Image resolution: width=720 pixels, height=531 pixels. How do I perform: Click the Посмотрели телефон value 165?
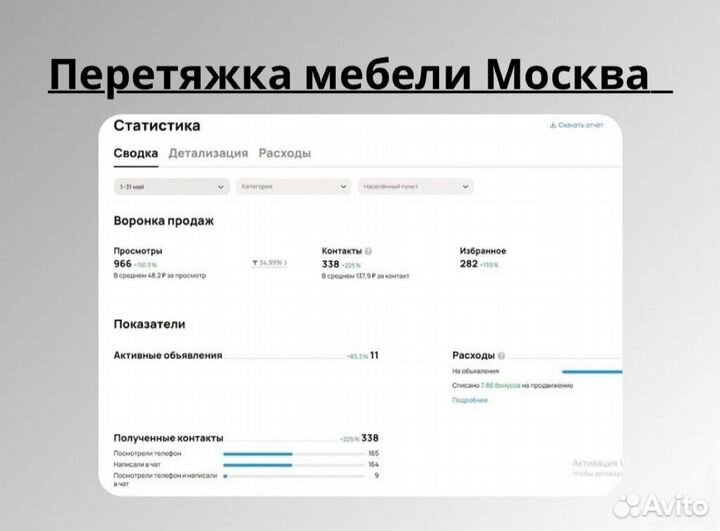374,453
